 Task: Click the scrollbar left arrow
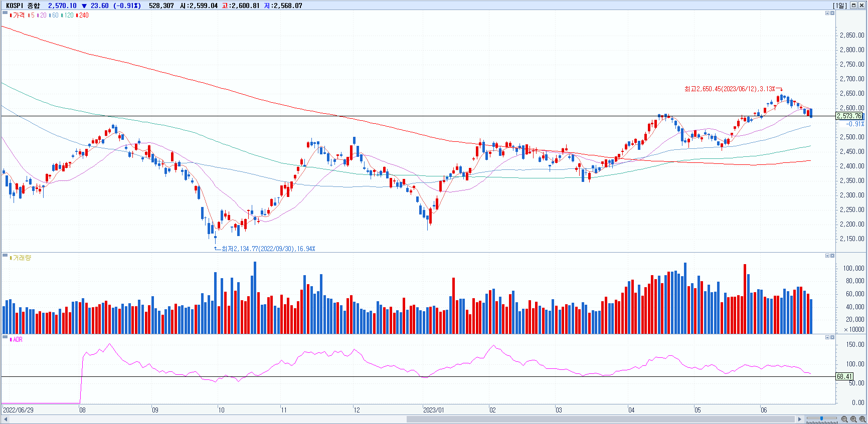click(x=6, y=419)
